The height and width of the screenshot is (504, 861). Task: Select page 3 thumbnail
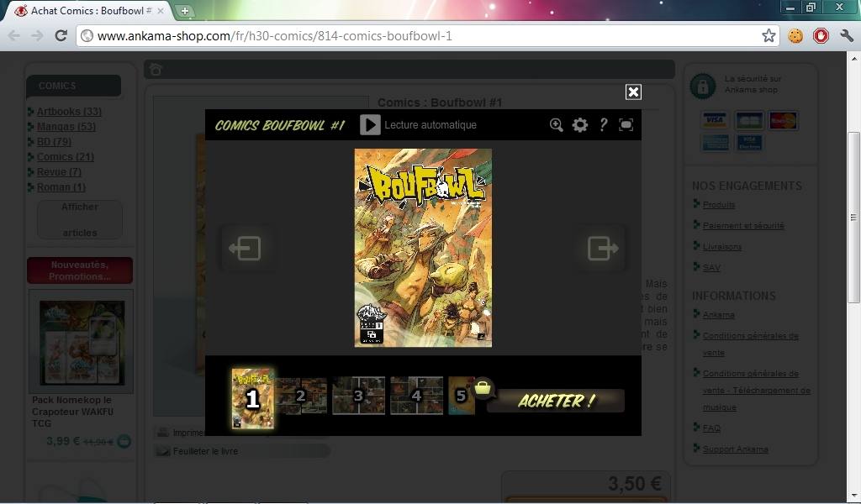click(x=359, y=396)
